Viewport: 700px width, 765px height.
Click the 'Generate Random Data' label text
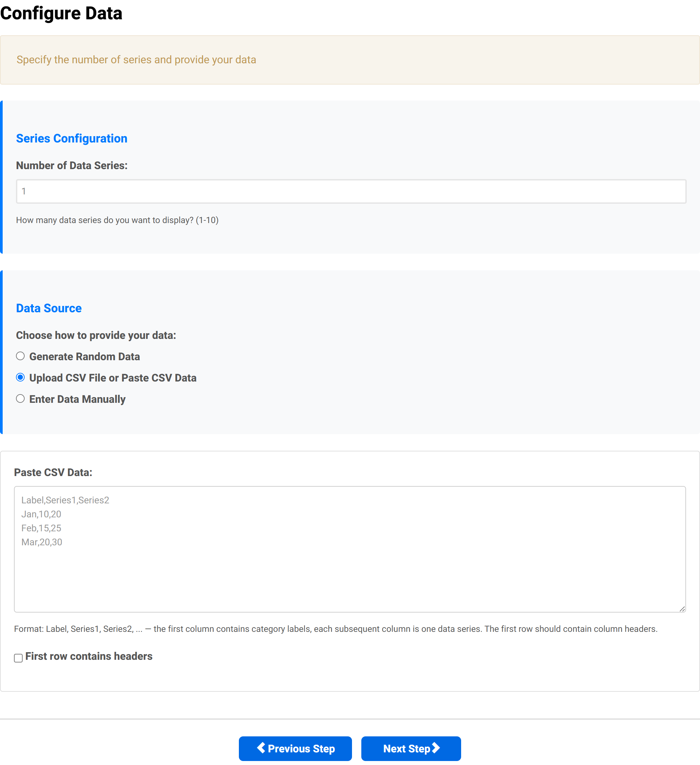(x=85, y=356)
